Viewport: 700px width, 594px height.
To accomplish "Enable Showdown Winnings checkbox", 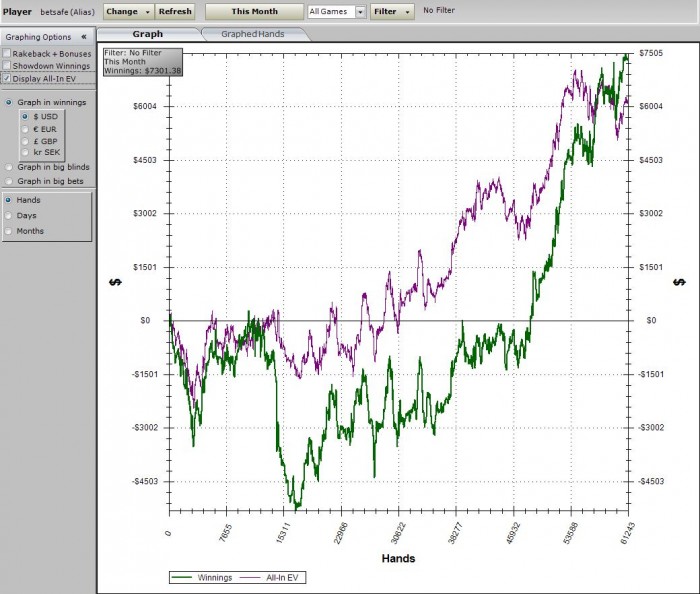I will coord(7,66).
